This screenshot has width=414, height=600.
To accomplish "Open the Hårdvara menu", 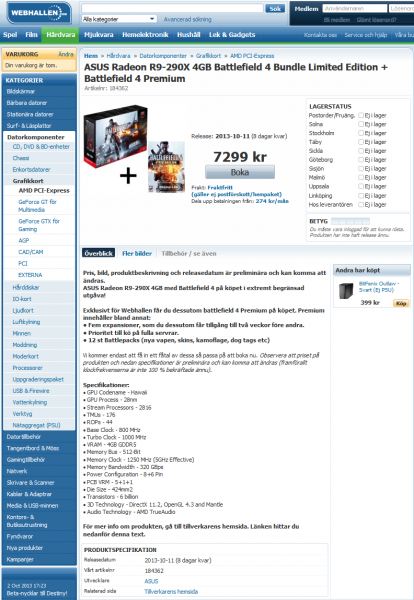I will click(x=60, y=35).
